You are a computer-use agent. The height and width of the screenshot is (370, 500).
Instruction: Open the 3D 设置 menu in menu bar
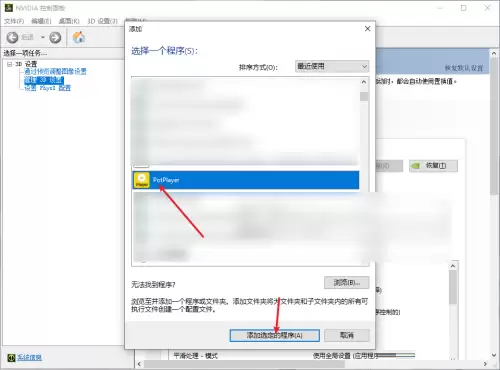point(102,21)
